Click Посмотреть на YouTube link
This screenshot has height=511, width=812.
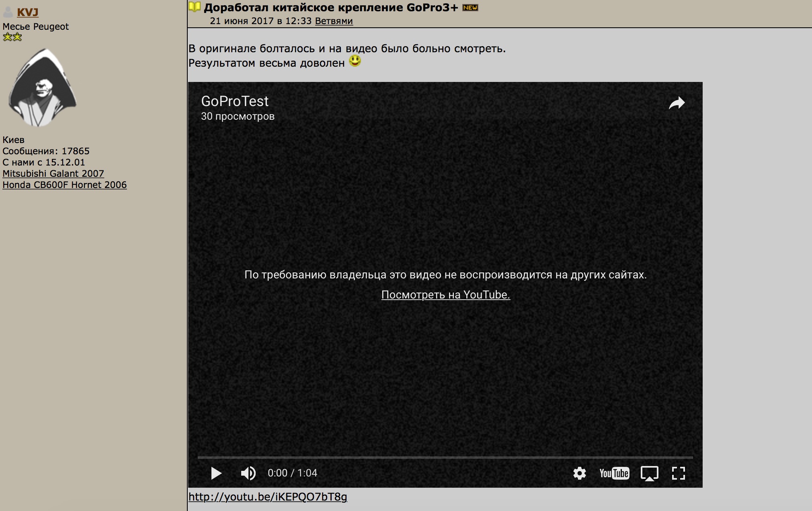click(x=445, y=295)
